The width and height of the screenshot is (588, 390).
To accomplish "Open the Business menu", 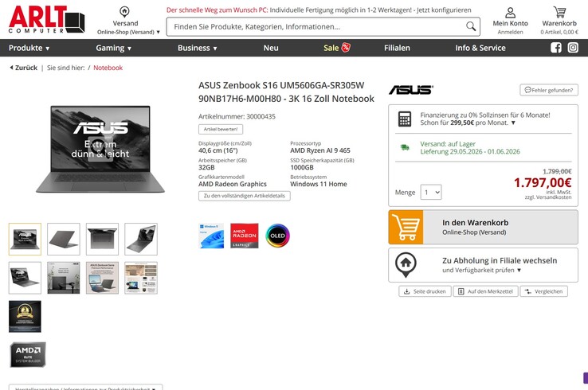I will coord(198,48).
